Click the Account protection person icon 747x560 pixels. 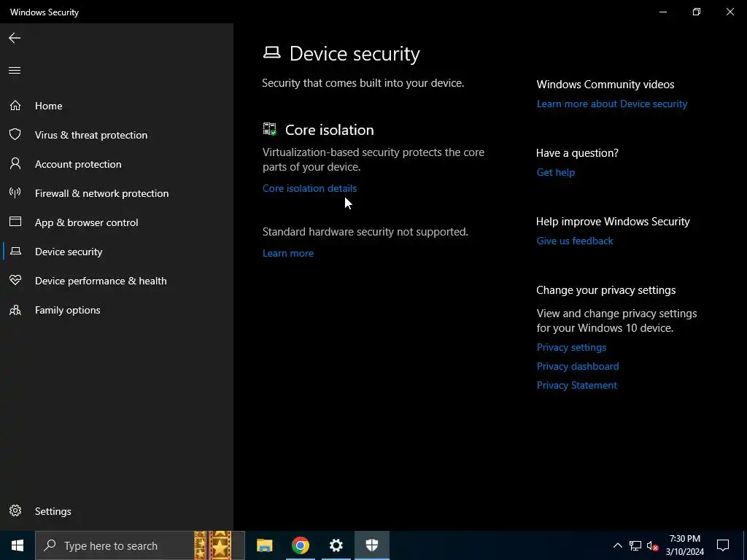click(15, 164)
